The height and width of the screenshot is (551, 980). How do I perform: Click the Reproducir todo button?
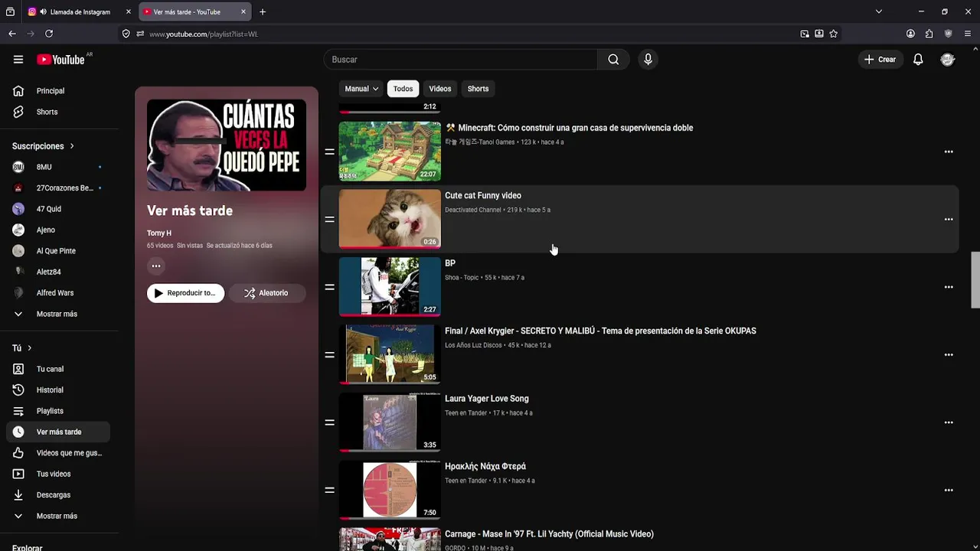[x=186, y=293]
